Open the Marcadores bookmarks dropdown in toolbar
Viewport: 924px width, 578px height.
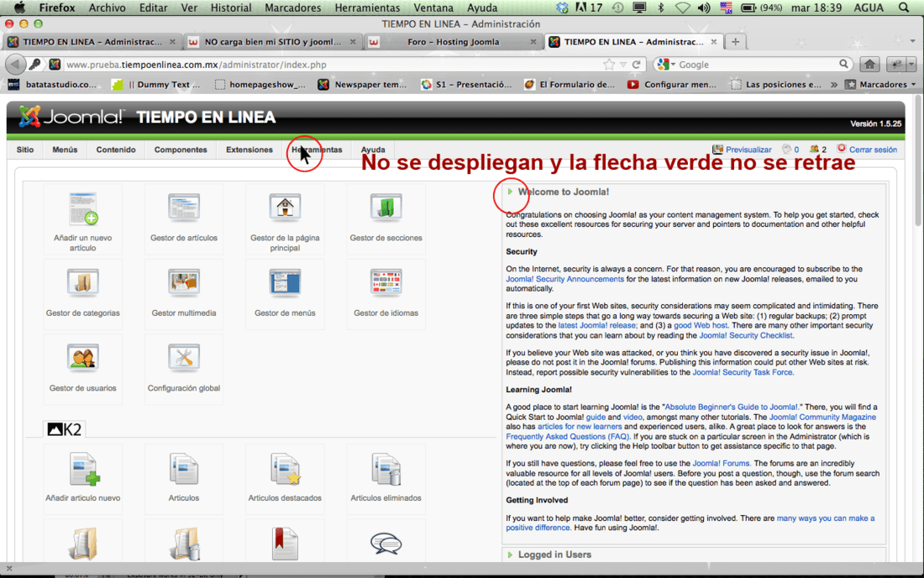coord(881,84)
